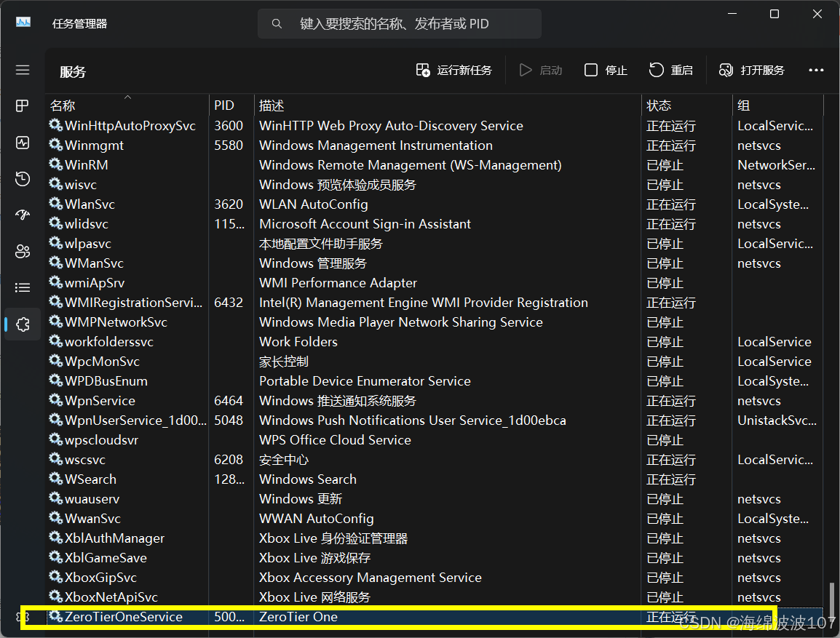Click the gear icon beside wscsvc
The height and width of the screenshot is (638, 840).
tap(56, 459)
